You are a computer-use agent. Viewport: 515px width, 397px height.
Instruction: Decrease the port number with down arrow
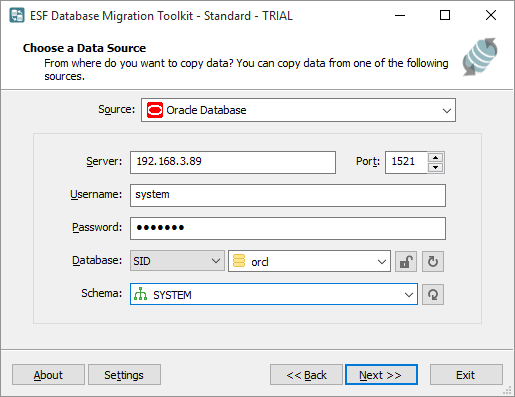pyautogui.click(x=435, y=167)
